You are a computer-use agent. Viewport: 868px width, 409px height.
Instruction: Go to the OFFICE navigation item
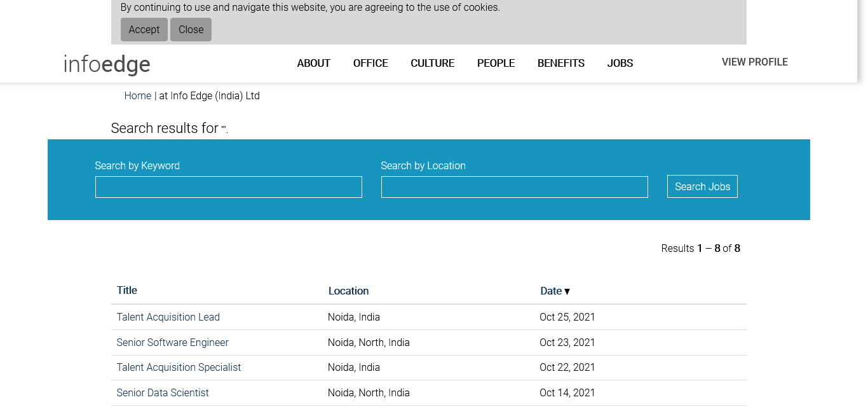[370, 63]
